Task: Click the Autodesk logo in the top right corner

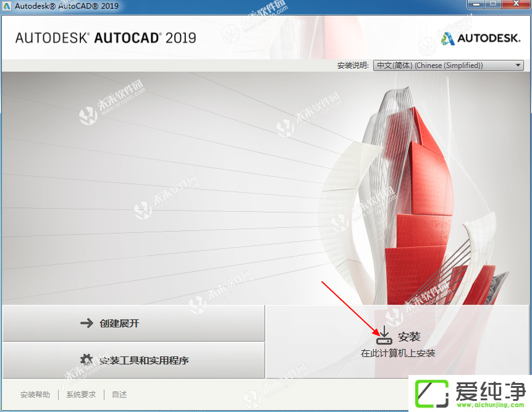Action: point(480,38)
